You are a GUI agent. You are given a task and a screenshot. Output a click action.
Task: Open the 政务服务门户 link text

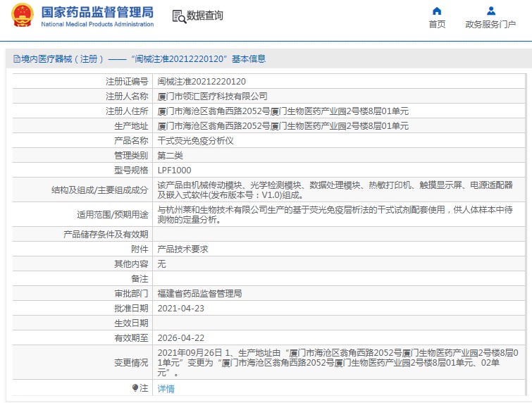point(490,24)
